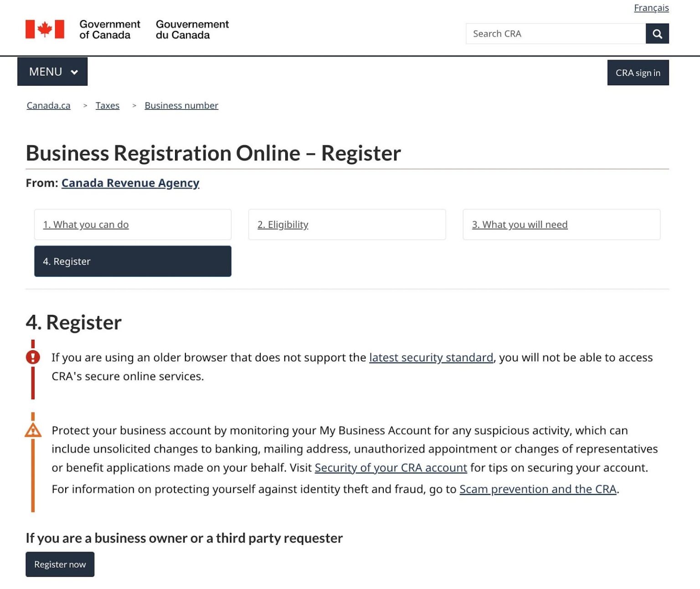Screen dimensions: 700x589
Task: Visit the Scam prevention and the CRA link
Action: coord(538,489)
